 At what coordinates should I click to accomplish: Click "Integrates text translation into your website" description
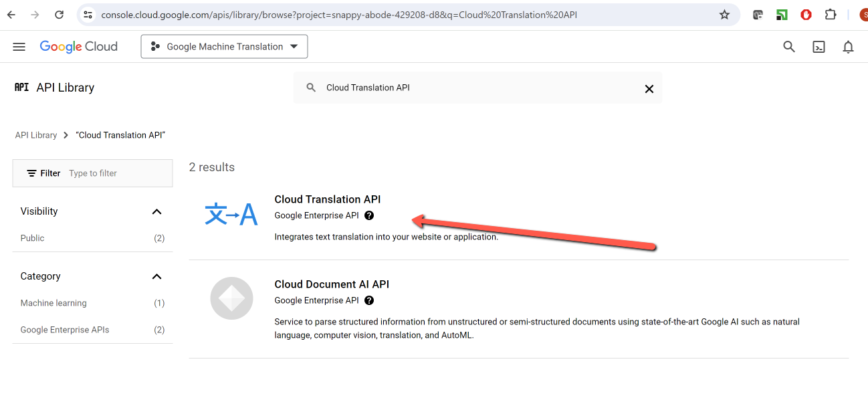pos(387,237)
